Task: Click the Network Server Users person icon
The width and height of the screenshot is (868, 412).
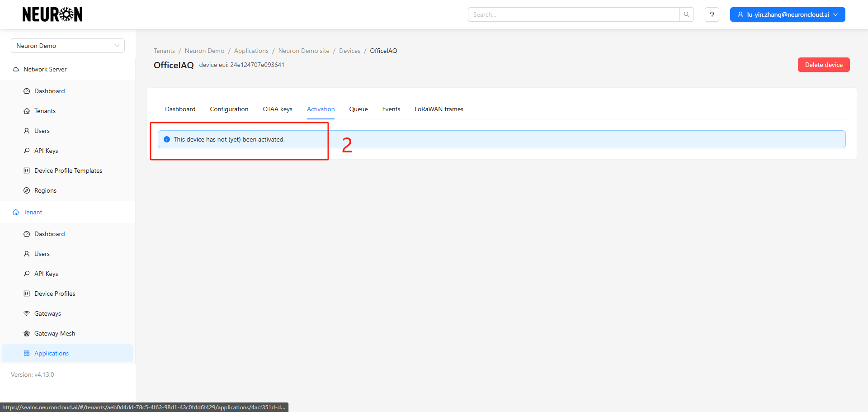Action: point(27,131)
